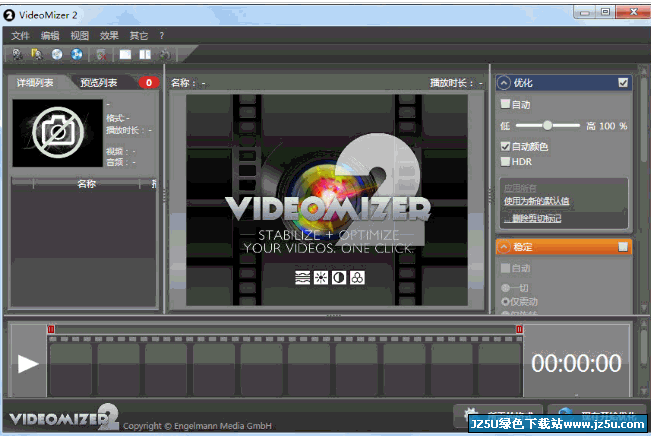
Task: Open the ? help menu
Action: click(x=162, y=36)
